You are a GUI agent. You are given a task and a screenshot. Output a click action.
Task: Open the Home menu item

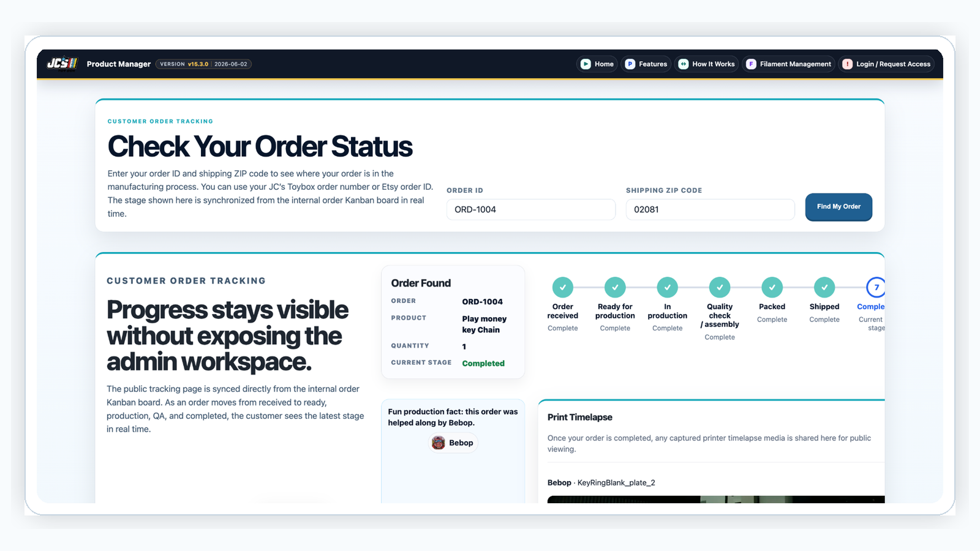(x=597, y=64)
